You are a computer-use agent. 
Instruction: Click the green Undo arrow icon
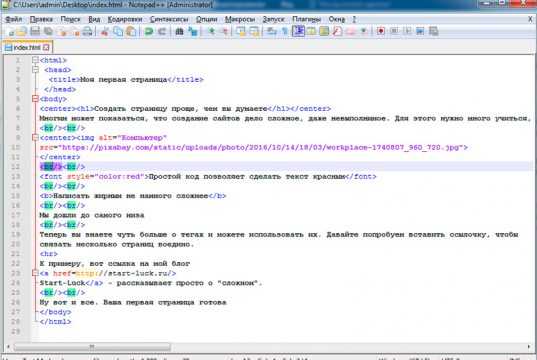(x=149, y=32)
